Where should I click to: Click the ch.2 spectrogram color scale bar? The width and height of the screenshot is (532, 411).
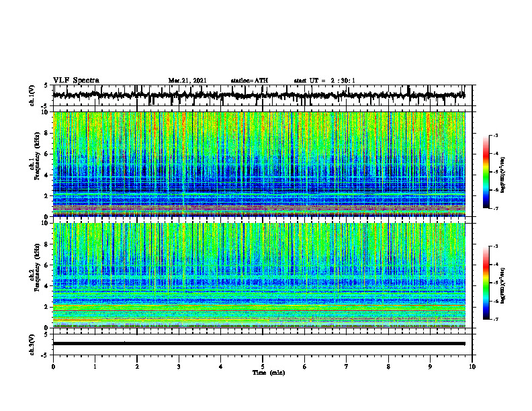click(x=486, y=283)
